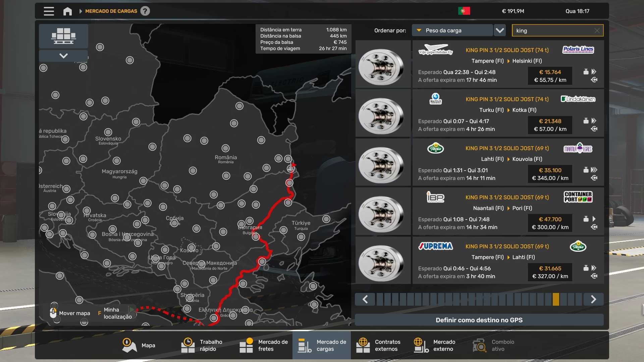
Task: Select the highlighted page indicator segment
Action: point(556,299)
